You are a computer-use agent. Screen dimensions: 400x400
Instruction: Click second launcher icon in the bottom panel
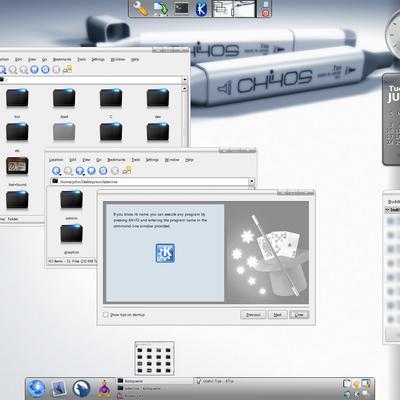click(59, 389)
